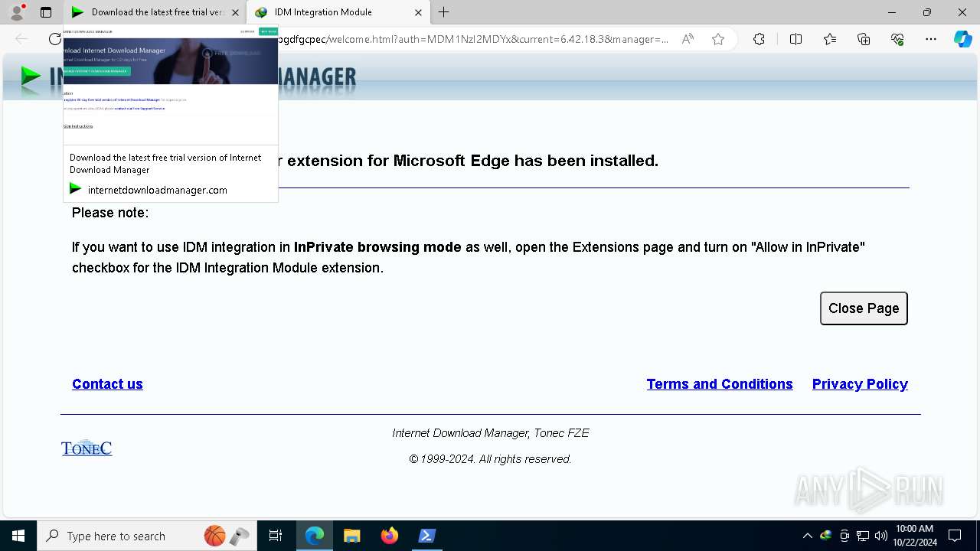Click the Close Page button
Image resolution: width=980 pixels, height=551 pixels.
point(864,308)
